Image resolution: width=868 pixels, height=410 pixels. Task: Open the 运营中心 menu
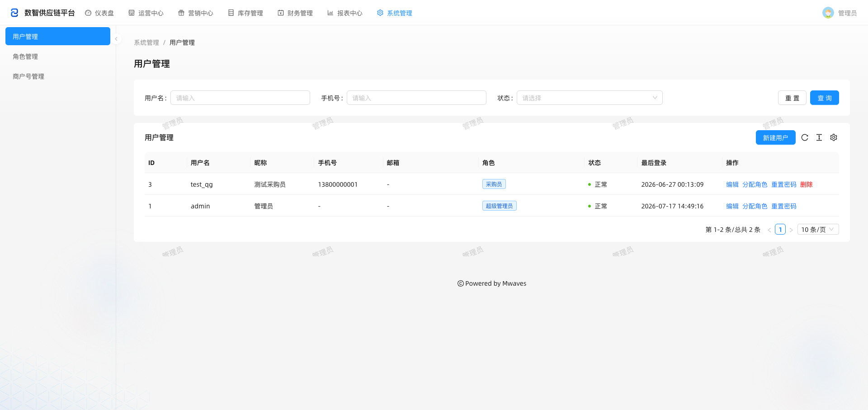(146, 13)
